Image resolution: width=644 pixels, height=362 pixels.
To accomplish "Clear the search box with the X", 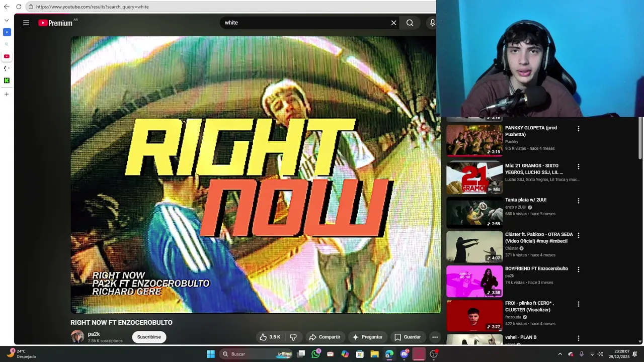I will click(394, 23).
